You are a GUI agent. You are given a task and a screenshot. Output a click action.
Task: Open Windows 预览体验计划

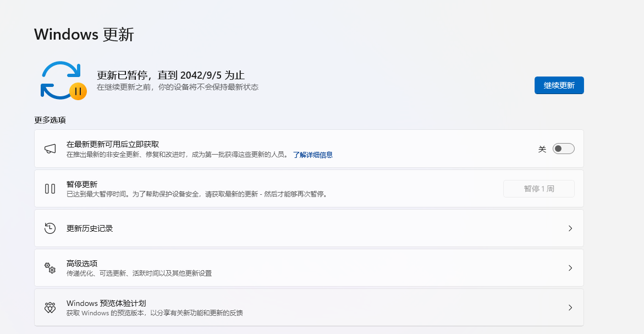pos(309,307)
